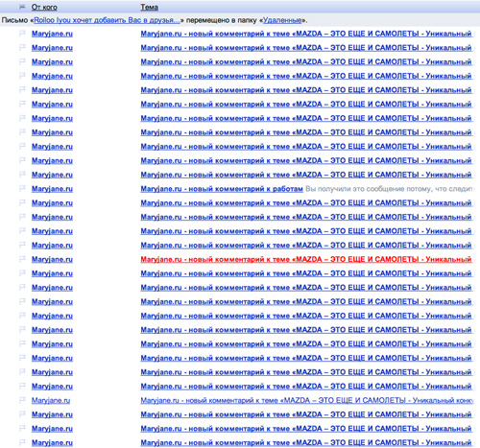
Task: Flag the email just above the «работам» message
Action: pyautogui.click(x=22, y=174)
